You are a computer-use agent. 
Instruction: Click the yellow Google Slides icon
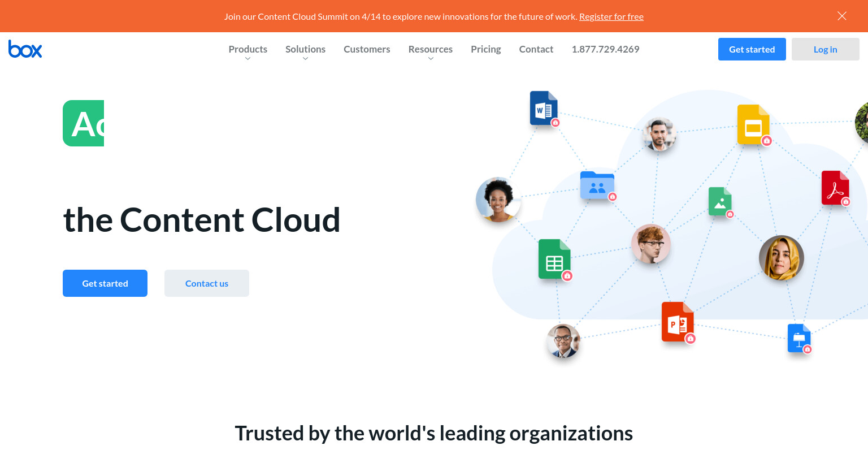coord(753,124)
